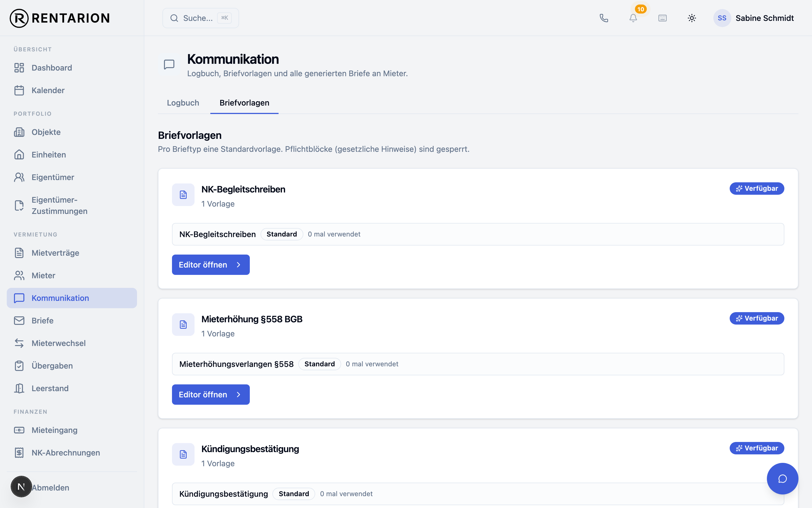The image size is (812, 508).
Task: Select Kommunikation sidebar item
Action: tap(72, 298)
